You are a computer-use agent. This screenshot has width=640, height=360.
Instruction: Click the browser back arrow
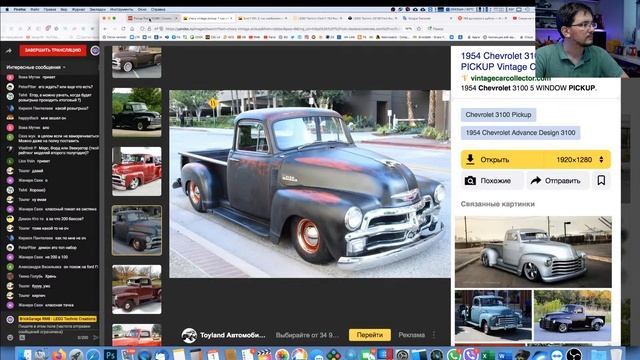point(105,29)
